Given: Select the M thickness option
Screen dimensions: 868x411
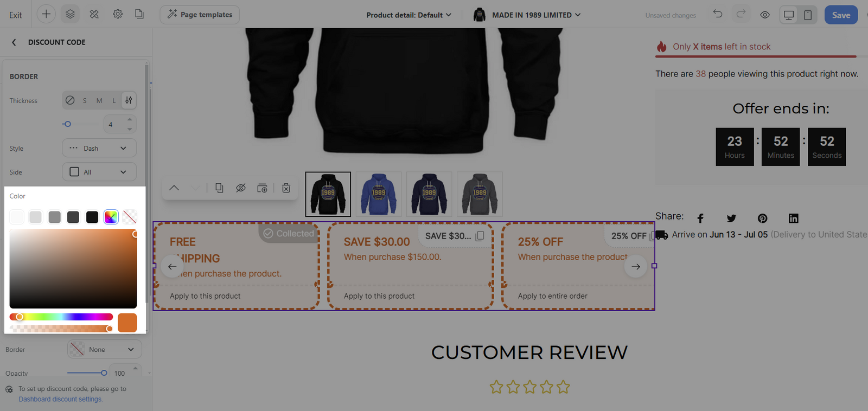Looking at the screenshot, I should pyautogui.click(x=99, y=101).
